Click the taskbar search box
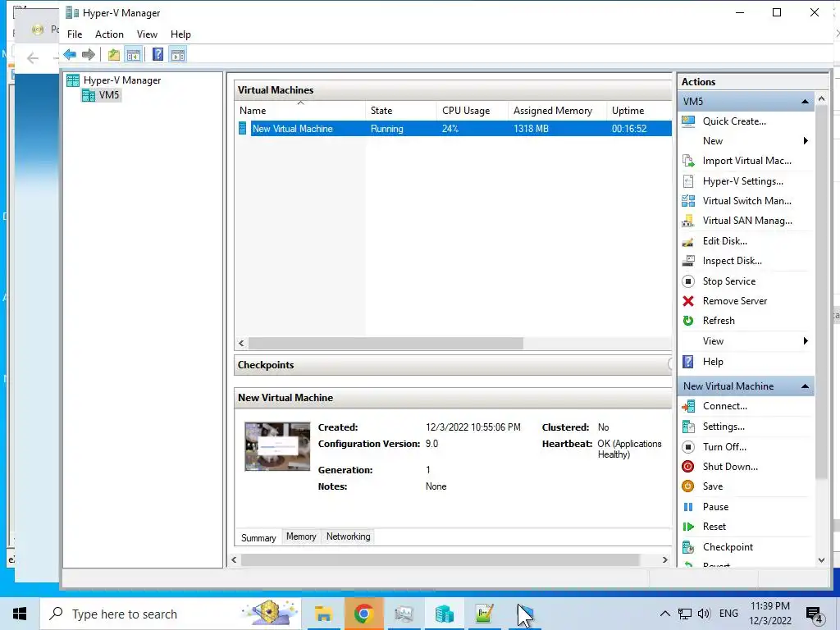 171,614
